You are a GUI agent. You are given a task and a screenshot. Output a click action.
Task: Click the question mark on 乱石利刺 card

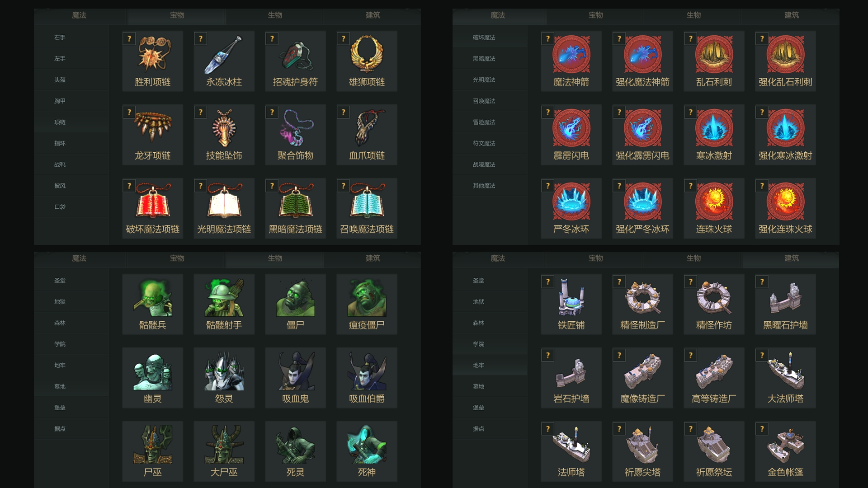[x=691, y=39]
